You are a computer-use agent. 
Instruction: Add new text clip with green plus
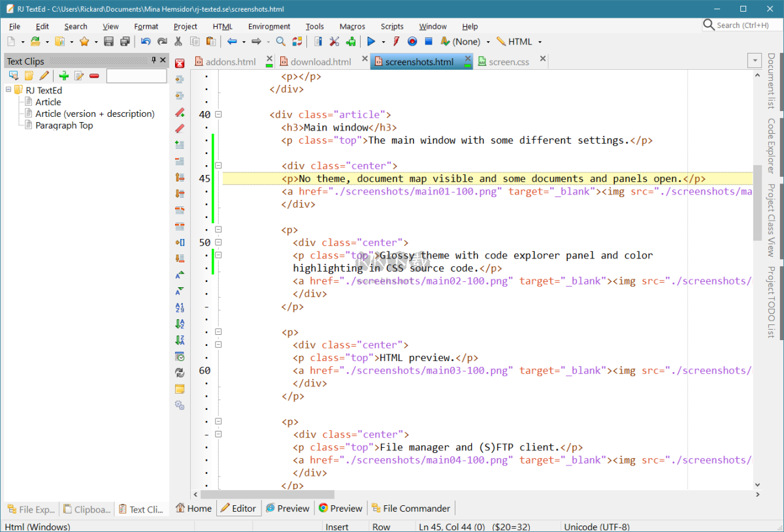[x=63, y=76]
